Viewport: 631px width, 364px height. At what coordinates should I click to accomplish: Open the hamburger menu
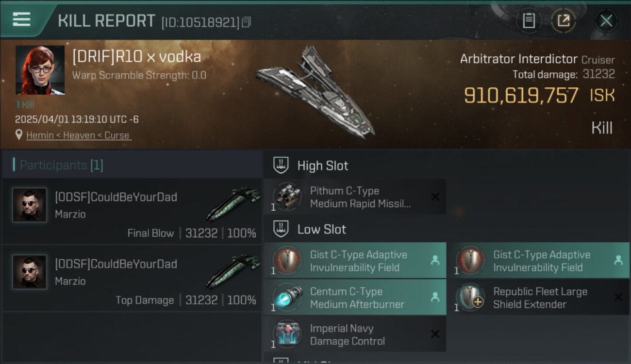point(22,19)
